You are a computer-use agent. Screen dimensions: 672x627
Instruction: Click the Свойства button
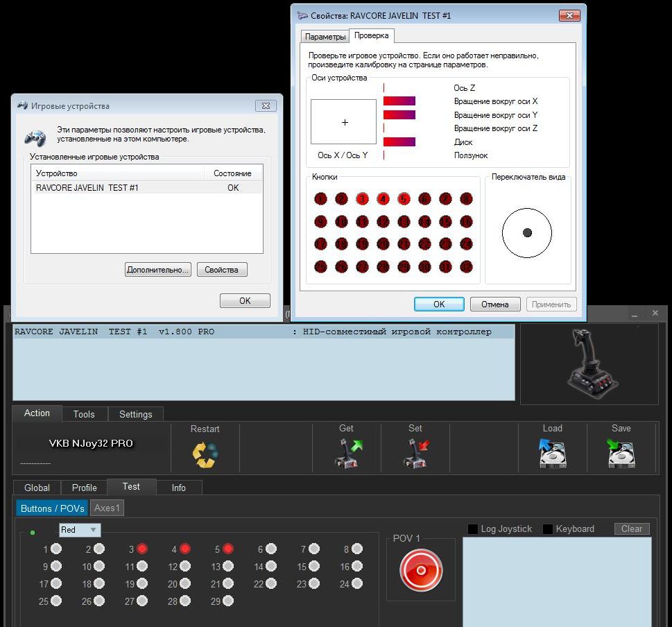221,270
